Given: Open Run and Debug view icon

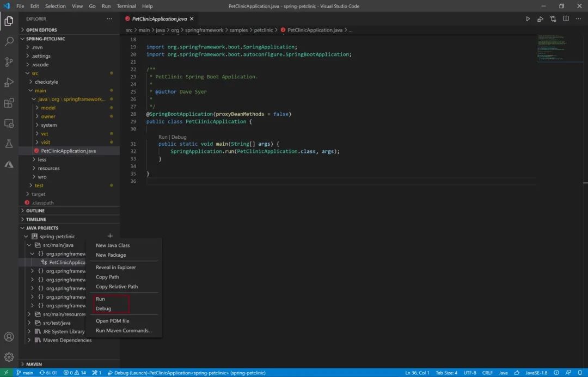Looking at the screenshot, I should click(9, 83).
